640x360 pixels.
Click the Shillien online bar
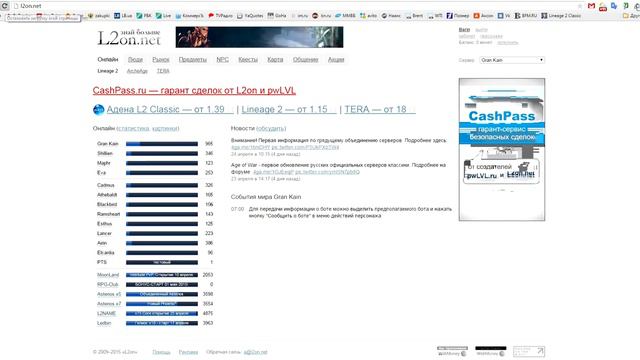162,153
